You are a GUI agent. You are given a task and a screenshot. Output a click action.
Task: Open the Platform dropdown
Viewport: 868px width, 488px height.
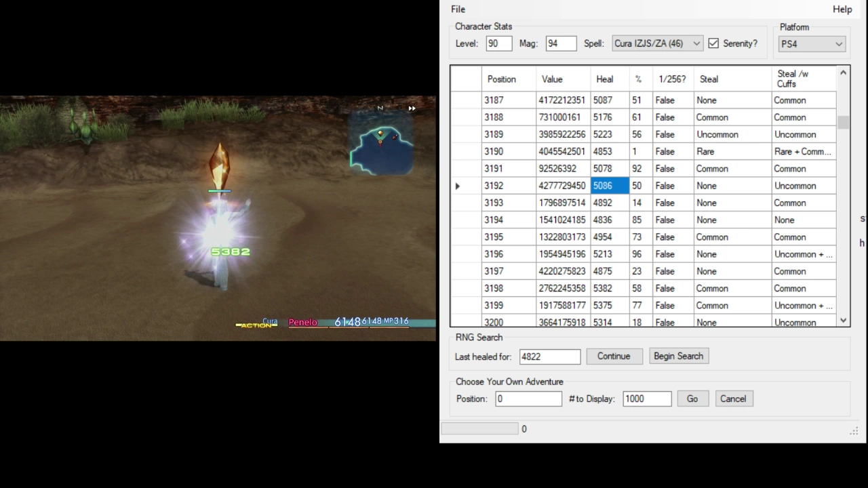pos(812,44)
